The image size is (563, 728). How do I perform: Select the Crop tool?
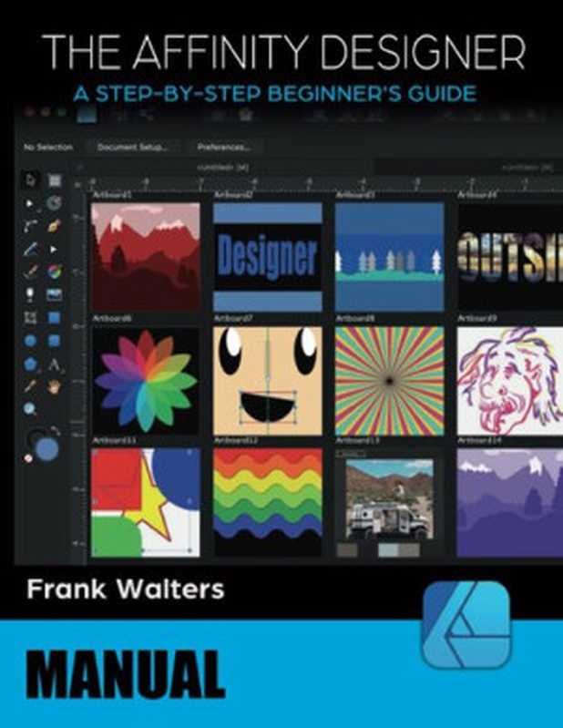pyautogui.click(x=31, y=318)
